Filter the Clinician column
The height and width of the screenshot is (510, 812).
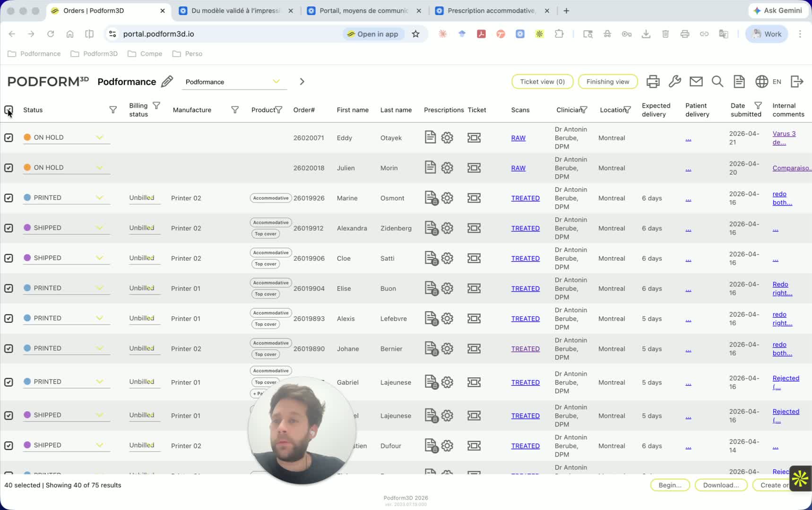(x=584, y=110)
